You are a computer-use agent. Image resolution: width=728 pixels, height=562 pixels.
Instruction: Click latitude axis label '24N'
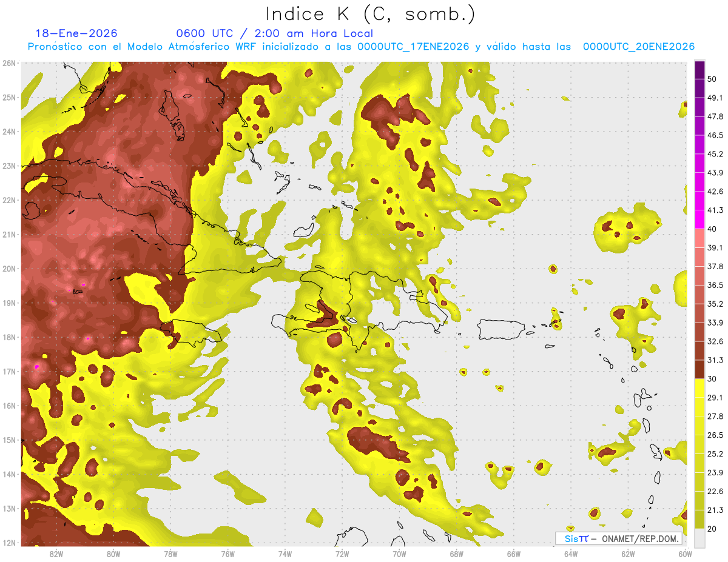coord(8,132)
